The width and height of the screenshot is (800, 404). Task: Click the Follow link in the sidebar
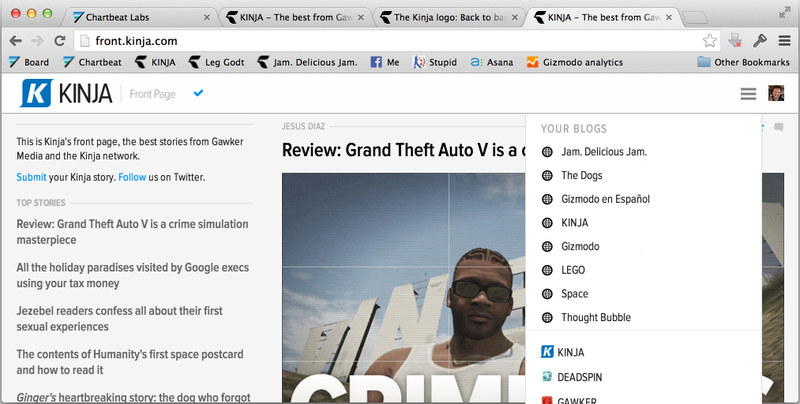[132, 177]
